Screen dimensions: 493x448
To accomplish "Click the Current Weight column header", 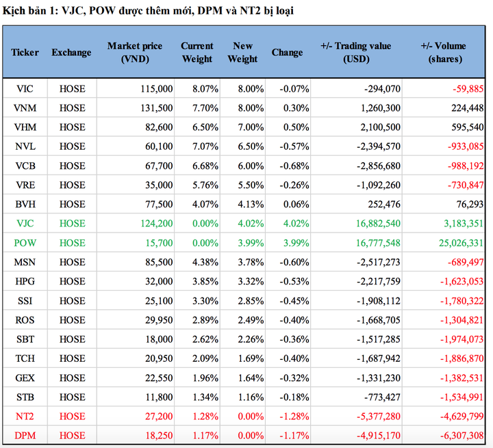I will point(197,53).
